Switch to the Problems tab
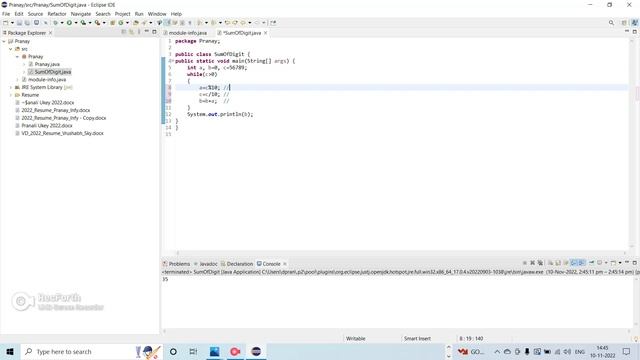 (176, 264)
